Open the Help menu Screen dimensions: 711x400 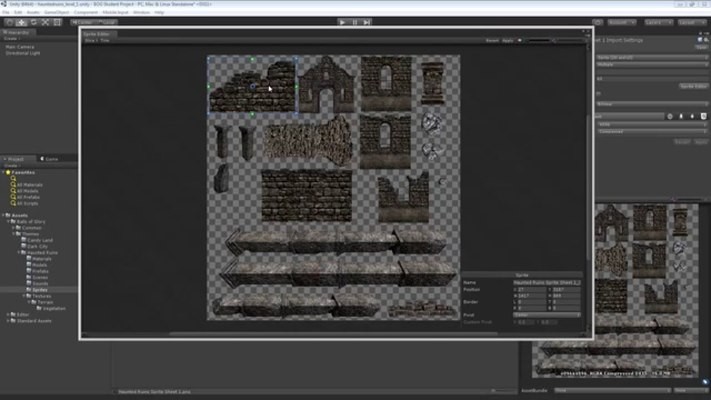pos(159,12)
